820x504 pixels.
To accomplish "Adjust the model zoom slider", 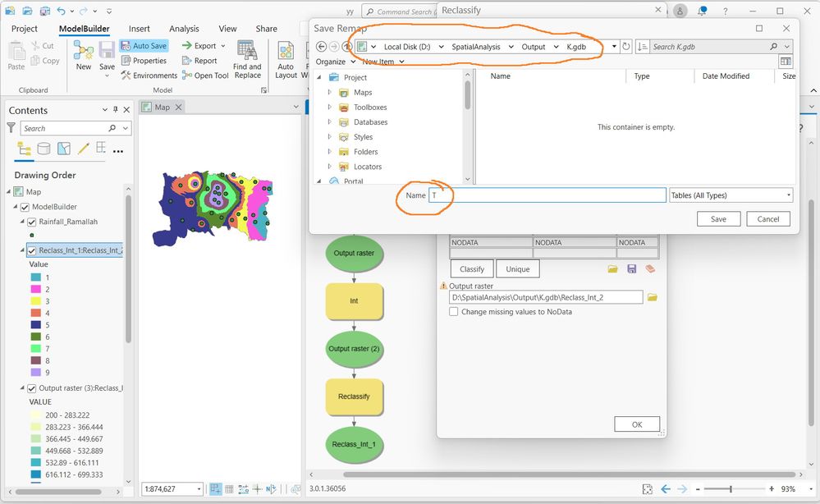I will coord(731,489).
